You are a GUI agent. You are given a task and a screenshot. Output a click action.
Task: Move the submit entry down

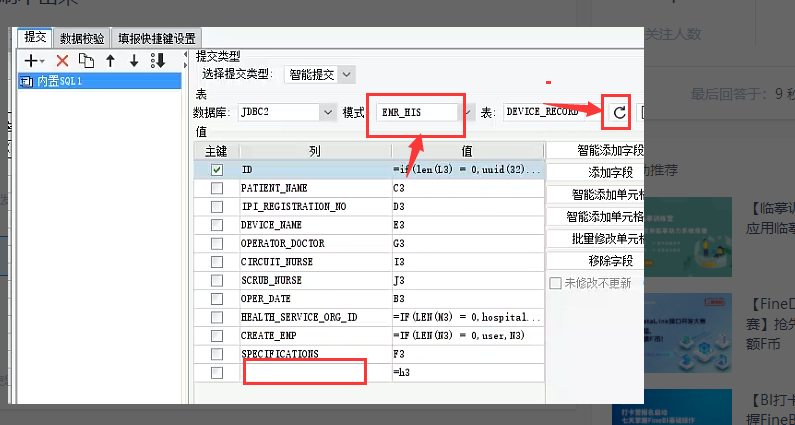click(x=134, y=61)
